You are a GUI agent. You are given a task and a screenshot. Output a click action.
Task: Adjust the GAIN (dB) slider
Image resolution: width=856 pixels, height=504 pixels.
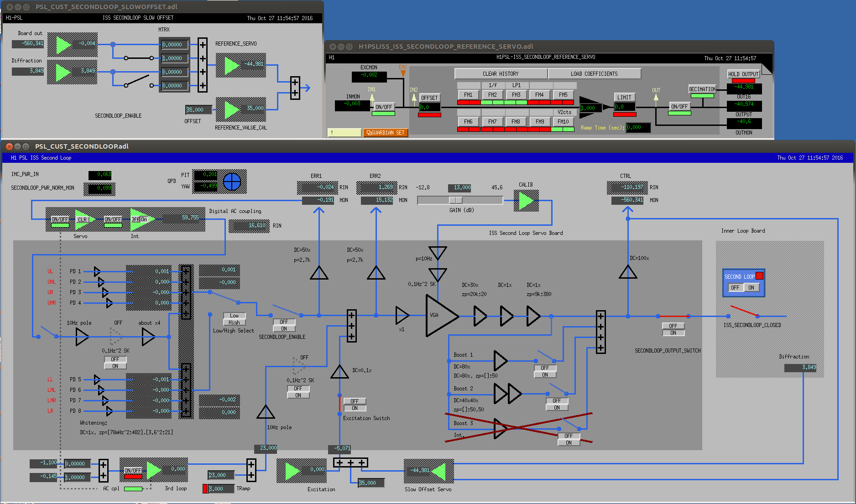[x=460, y=200]
